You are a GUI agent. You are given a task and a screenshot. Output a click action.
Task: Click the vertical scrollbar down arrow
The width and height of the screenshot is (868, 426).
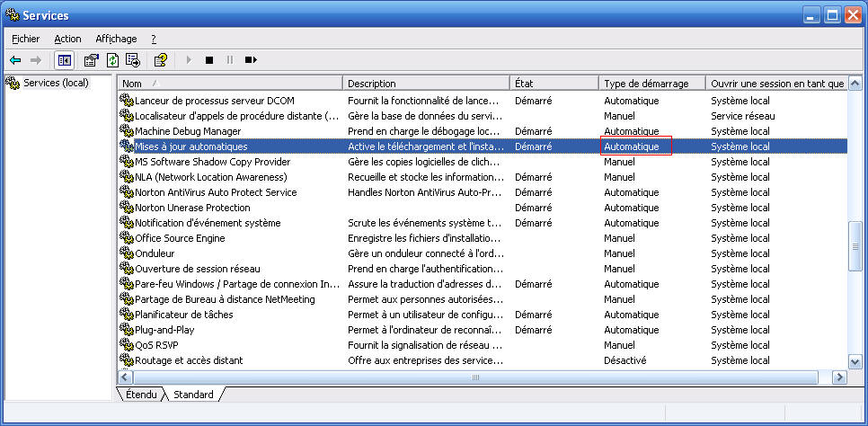[855, 361]
